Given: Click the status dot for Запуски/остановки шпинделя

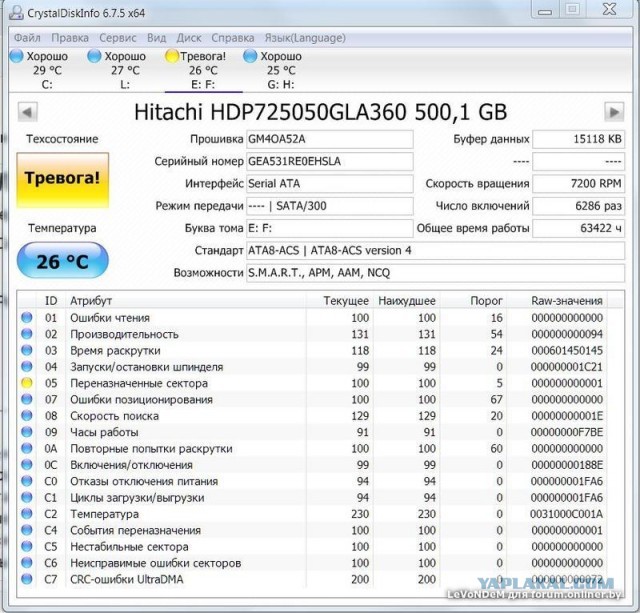Looking at the screenshot, I should pos(27,366).
